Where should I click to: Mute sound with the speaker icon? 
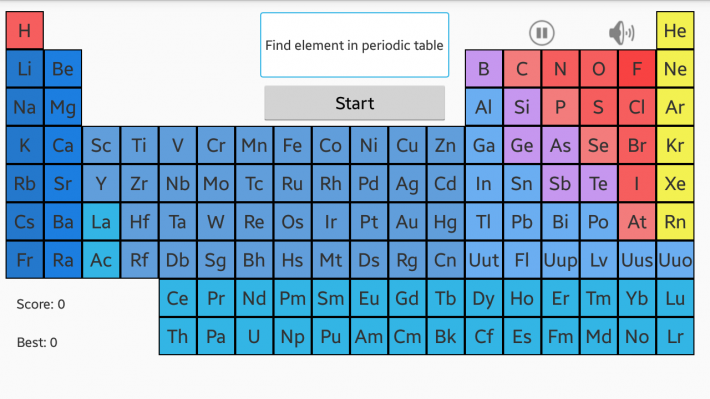coord(621,33)
